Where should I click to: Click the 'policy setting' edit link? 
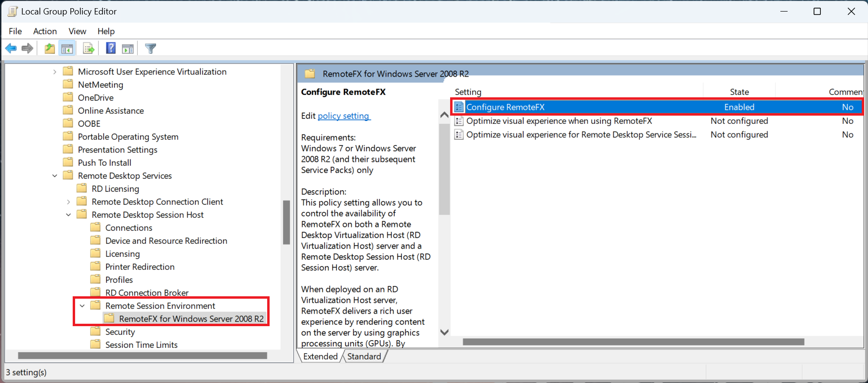pos(344,116)
